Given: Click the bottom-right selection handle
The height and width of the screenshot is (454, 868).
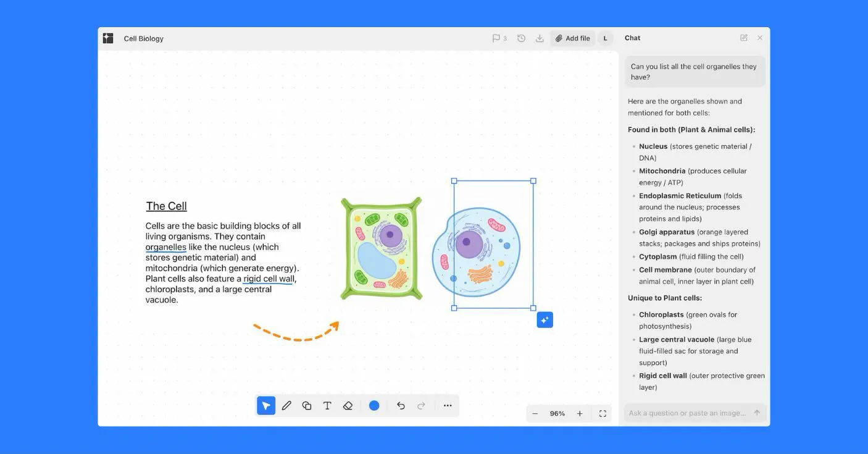Looking at the screenshot, I should coord(533,308).
